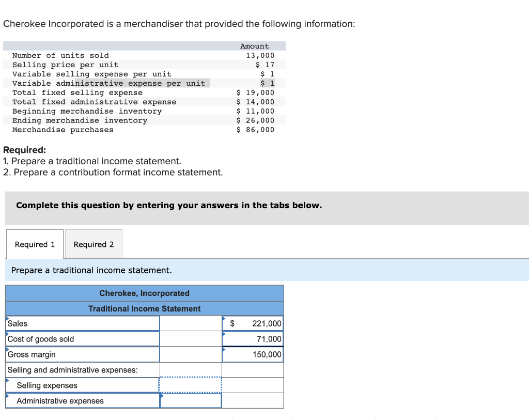The height and width of the screenshot is (420, 529).
Task: Switch to the Required 1 tab
Action: (35, 244)
